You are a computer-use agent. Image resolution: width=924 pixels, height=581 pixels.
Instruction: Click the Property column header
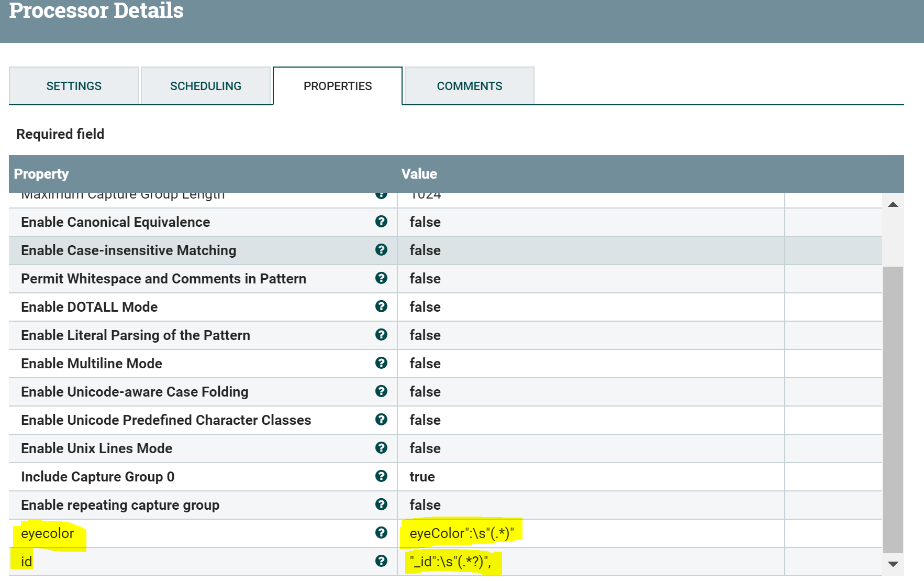(41, 174)
